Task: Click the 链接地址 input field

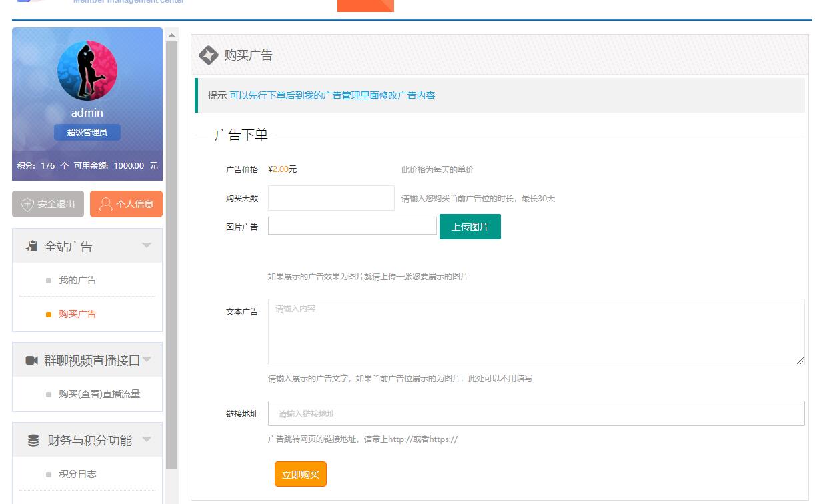Action: pyautogui.click(x=536, y=413)
